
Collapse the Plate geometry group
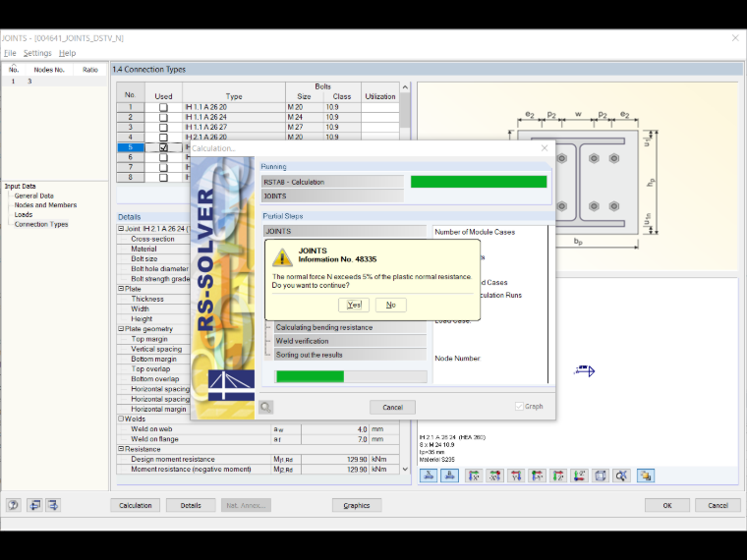(121, 328)
